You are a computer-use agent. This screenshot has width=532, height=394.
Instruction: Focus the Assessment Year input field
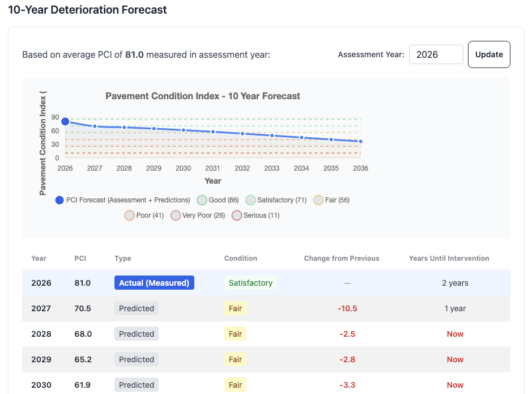436,54
